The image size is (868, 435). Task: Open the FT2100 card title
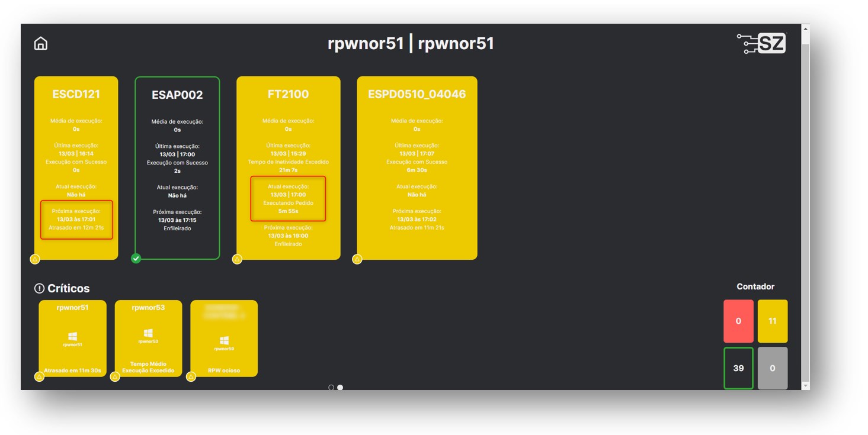(288, 94)
